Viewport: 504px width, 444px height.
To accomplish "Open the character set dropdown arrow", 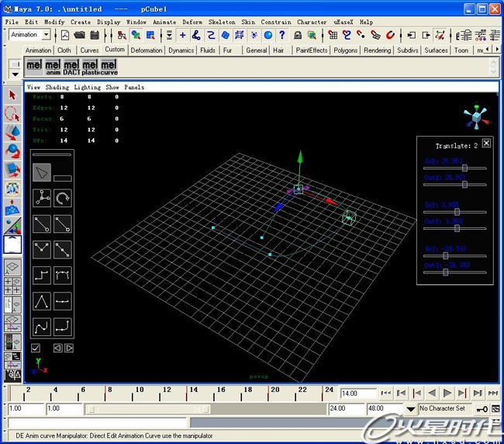I will point(410,409).
